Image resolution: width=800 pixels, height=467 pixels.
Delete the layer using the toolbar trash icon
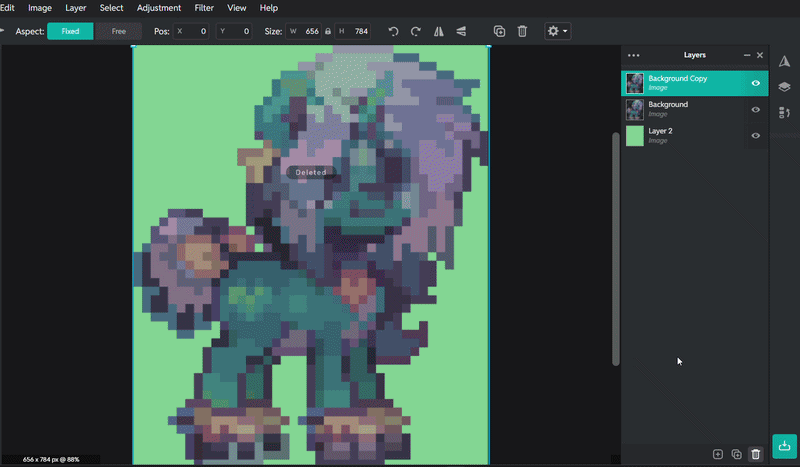click(522, 31)
